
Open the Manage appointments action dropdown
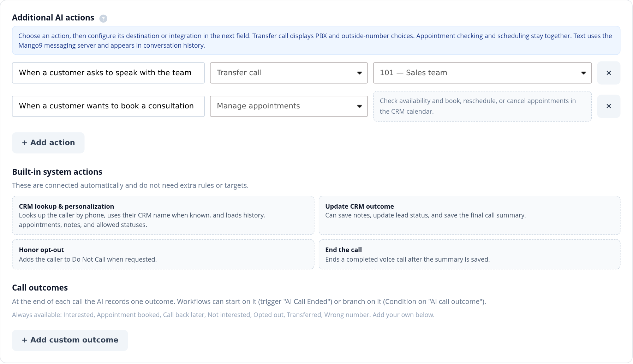[x=289, y=106]
